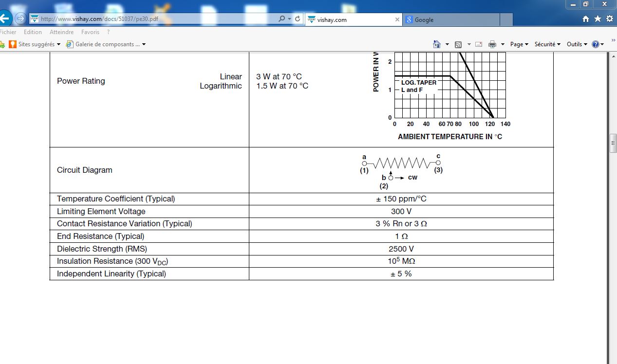The height and width of the screenshot is (364, 617).
Task: Open the Tools gear icon
Action: pos(610,19)
